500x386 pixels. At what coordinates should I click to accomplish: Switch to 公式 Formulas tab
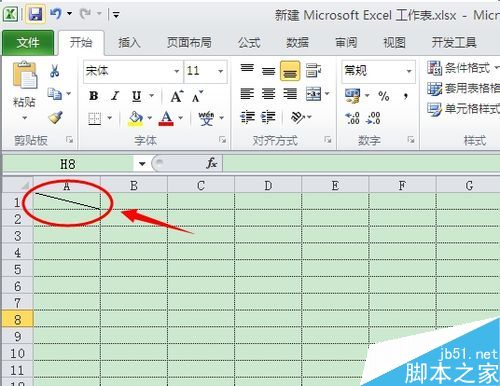249,42
